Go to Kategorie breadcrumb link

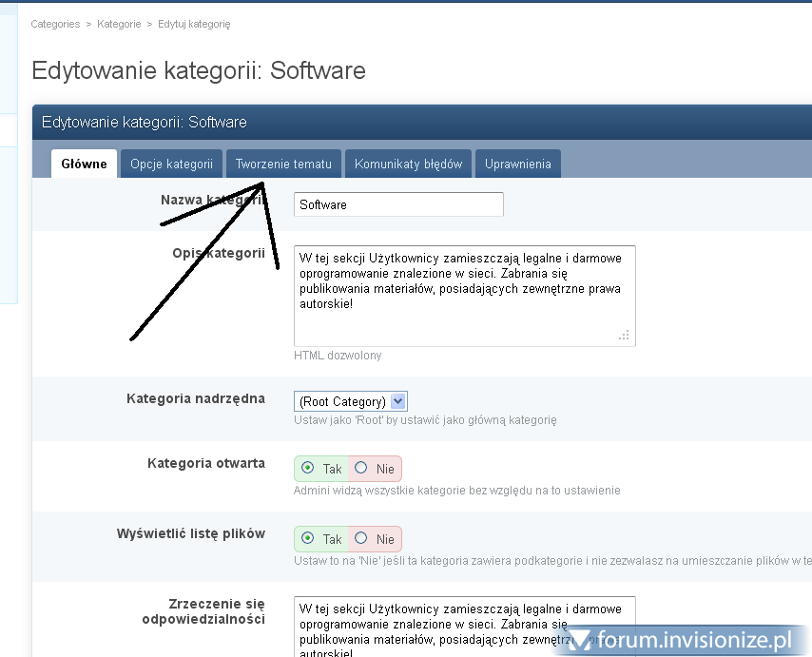click(119, 24)
